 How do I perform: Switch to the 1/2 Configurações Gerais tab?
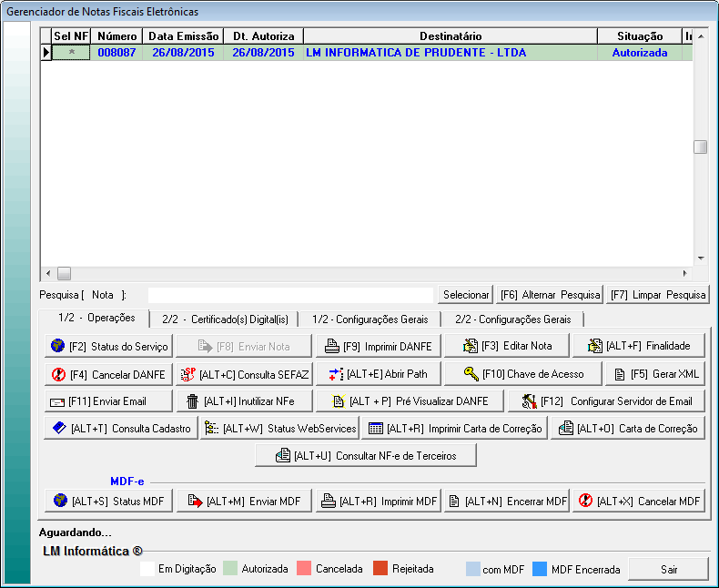tap(370, 319)
